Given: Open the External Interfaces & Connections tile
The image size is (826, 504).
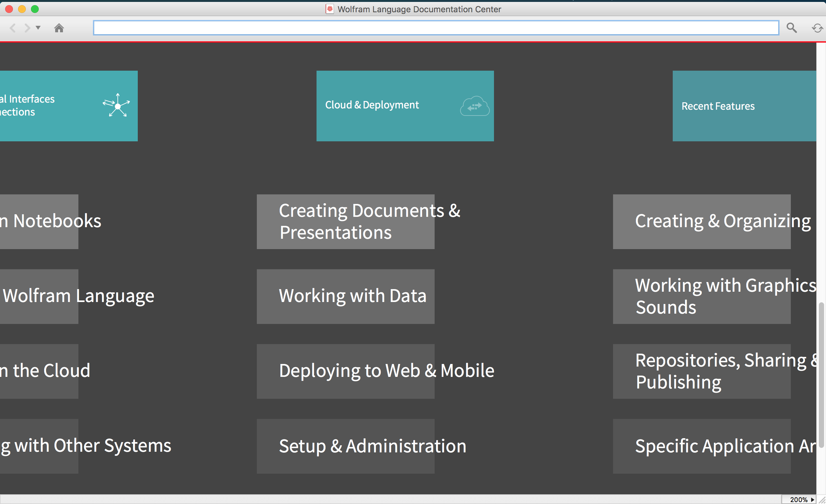Looking at the screenshot, I should [x=68, y=106].
